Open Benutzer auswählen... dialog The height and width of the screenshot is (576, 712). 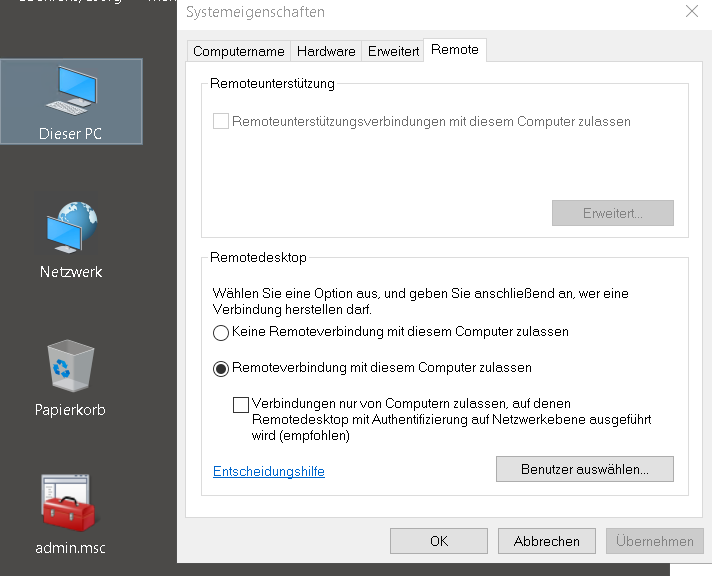click(584, 469)
